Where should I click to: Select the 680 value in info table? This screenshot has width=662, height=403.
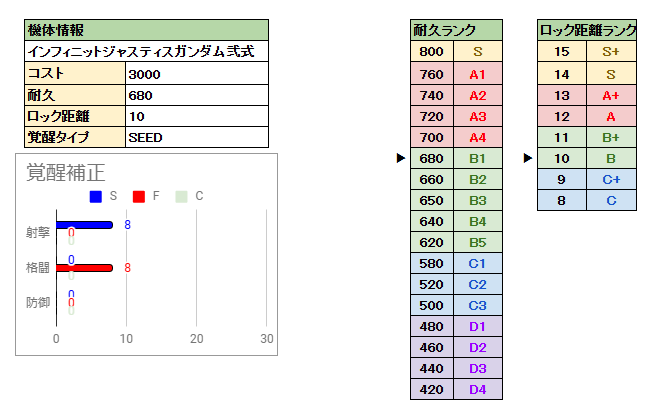tap(197, 95)
